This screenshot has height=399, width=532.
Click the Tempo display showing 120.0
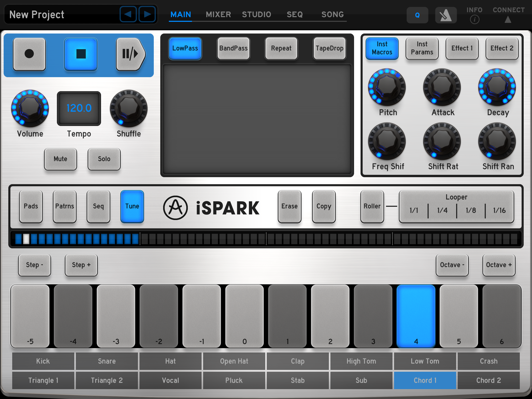click(x=79, y=108)
